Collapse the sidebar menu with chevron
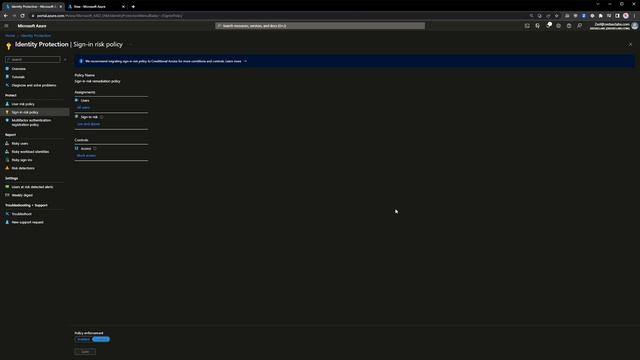 click(65, 60)
